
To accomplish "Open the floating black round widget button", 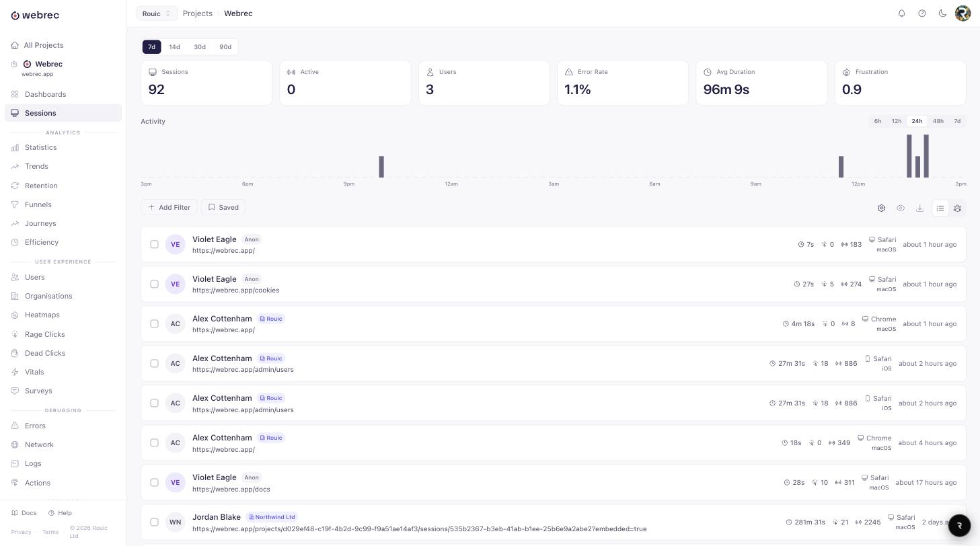I will click(x=960, y=525).
